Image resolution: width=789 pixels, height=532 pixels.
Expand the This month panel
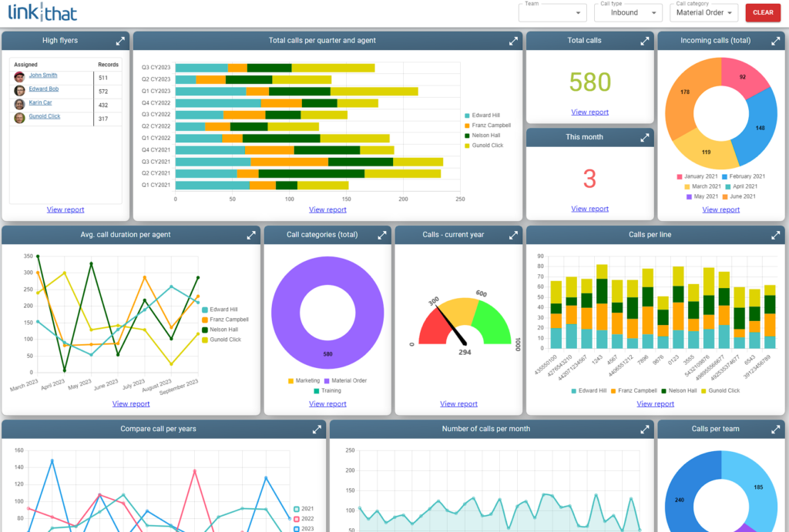(645, 137)
